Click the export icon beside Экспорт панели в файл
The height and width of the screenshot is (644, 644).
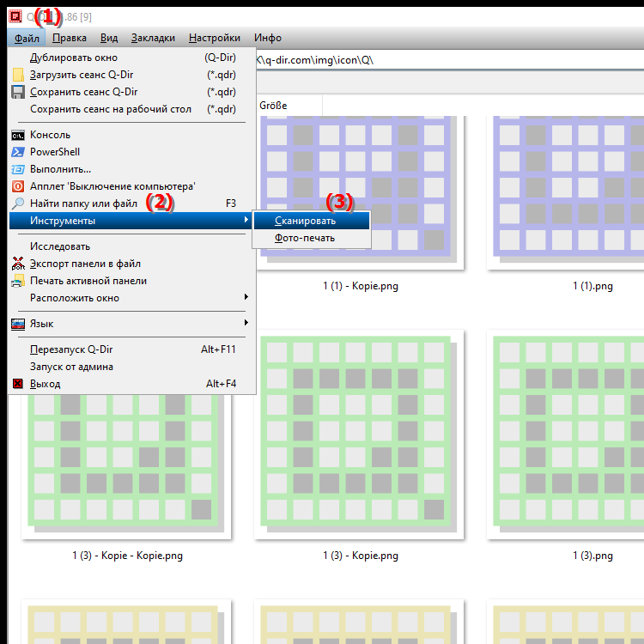click(x=18, y=264)
